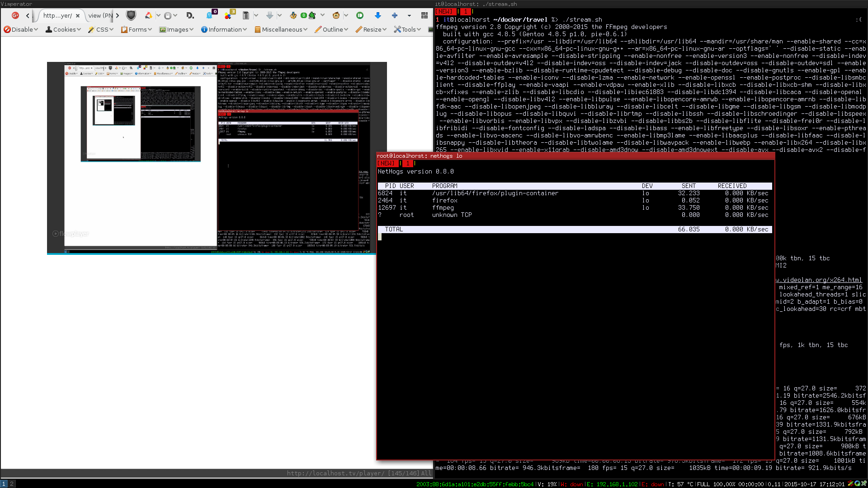Click the 'V: 19%' volume status entry
This screenshot has width=868, height=488.
(547, 484)
